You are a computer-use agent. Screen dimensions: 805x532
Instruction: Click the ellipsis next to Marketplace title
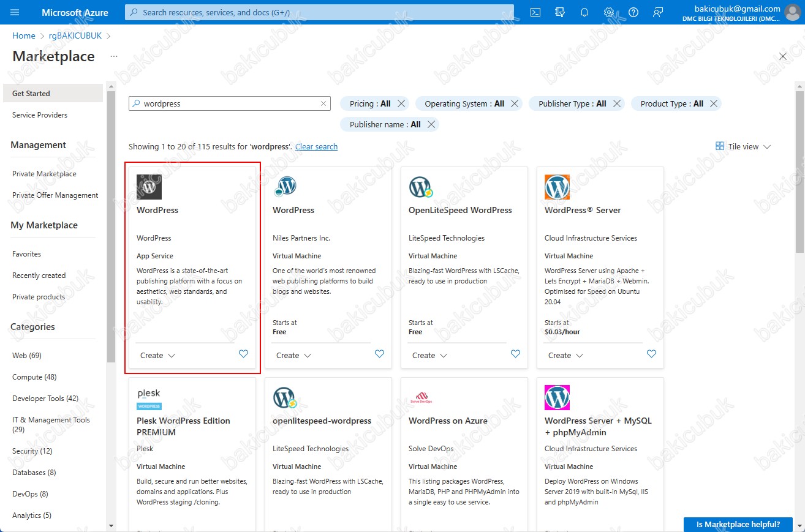coord(114,56)
